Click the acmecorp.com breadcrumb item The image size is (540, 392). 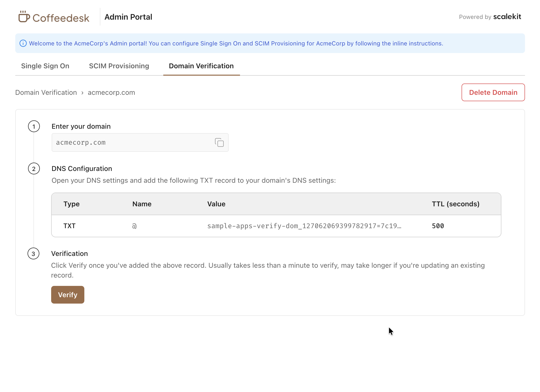click(111, 93)
